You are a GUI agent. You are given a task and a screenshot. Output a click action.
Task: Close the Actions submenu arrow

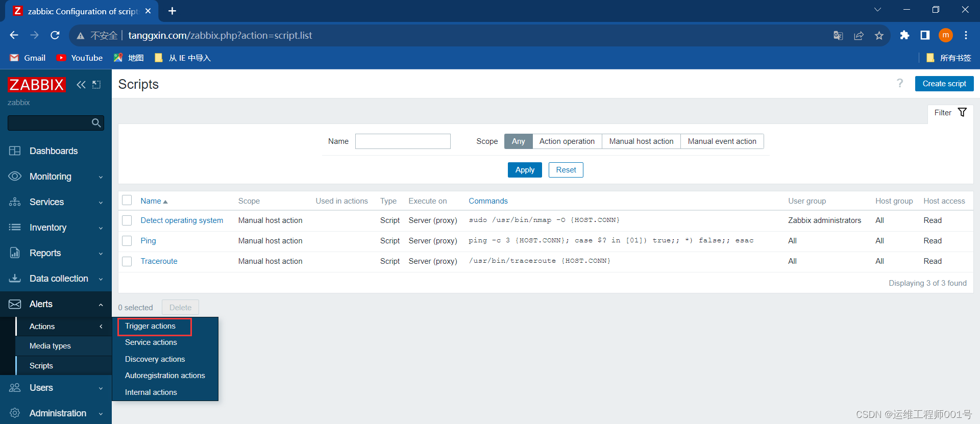101,327
